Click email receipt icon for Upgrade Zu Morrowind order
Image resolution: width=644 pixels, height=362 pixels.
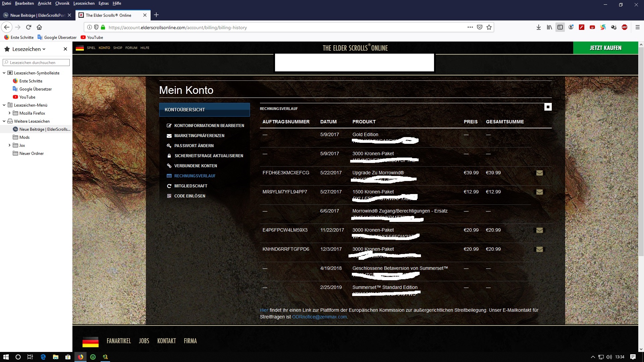(x=539, y=173)
